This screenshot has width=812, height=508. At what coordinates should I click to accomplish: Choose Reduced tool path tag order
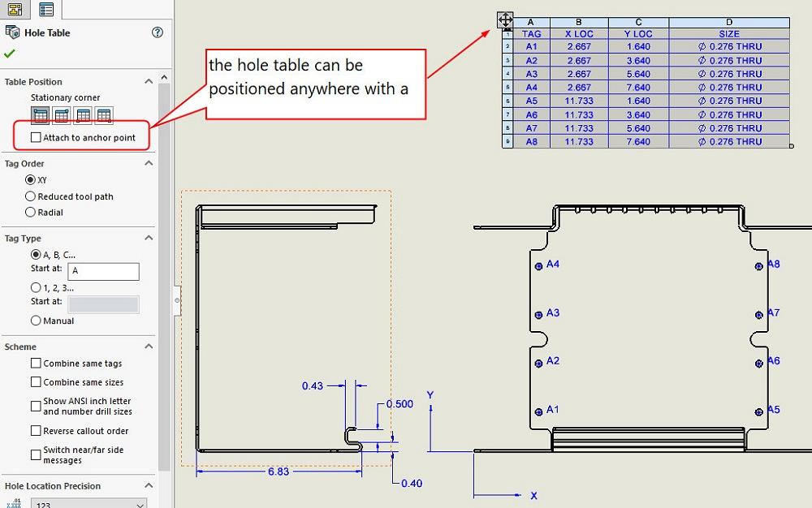[30, 196]
